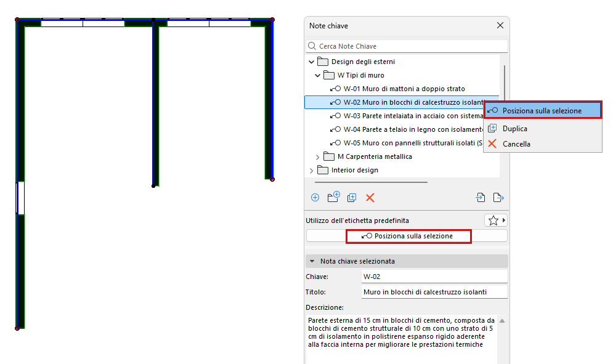Click the top-right window in the plan
This screenshot has height=364, width=613.
click(209, 23)
